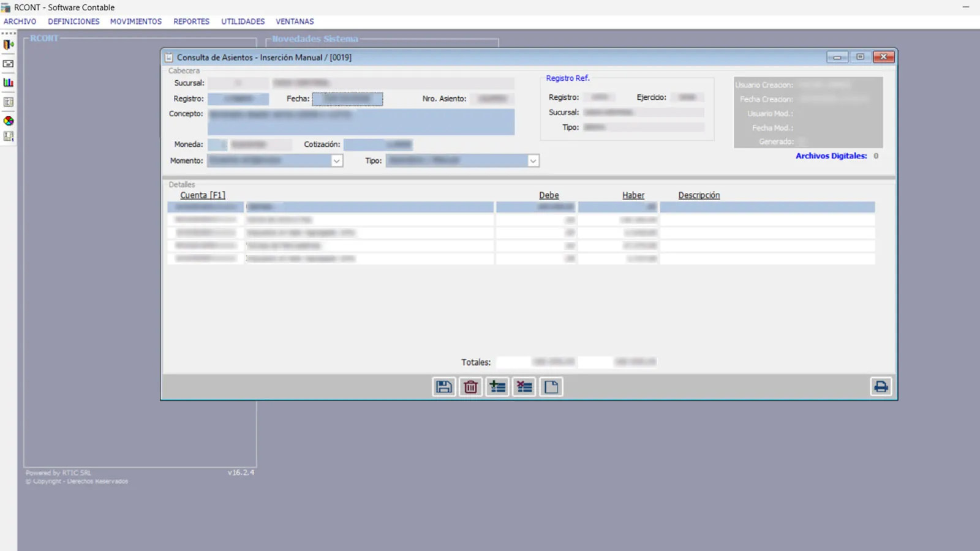
Task: Click the Archivos Digitales link
Action: [x=831, y=156]
